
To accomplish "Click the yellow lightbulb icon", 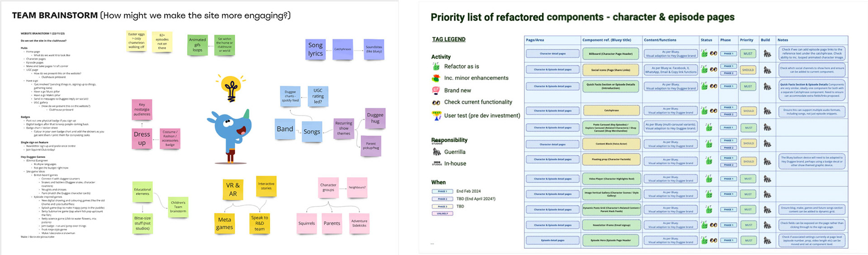I will [231, 88].
